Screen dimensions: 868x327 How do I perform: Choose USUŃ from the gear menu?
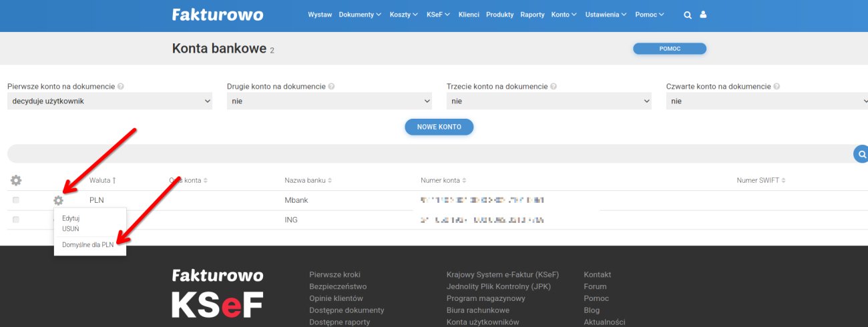[71, 229]
